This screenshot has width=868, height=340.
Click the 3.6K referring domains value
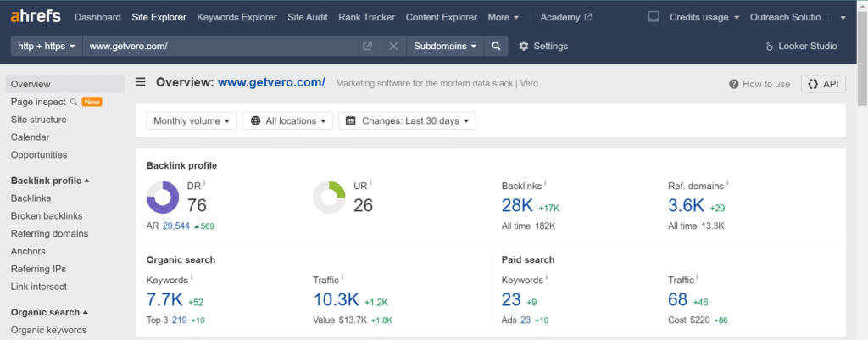686,205
